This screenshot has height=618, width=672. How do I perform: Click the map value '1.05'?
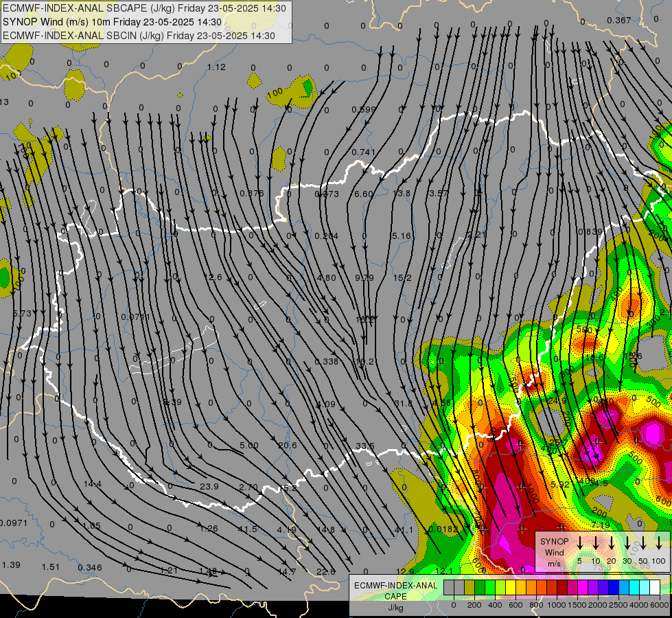pyautogui.click(x=91, y=526)
